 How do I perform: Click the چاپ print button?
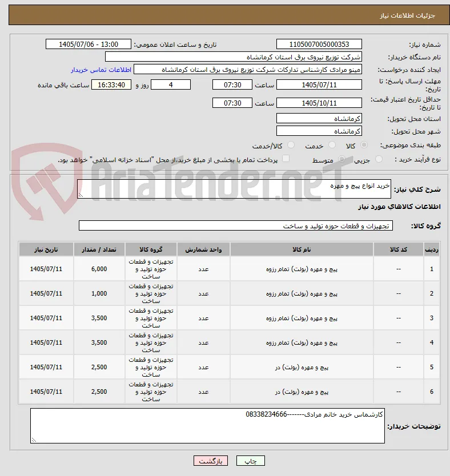[x=251, y=461]
